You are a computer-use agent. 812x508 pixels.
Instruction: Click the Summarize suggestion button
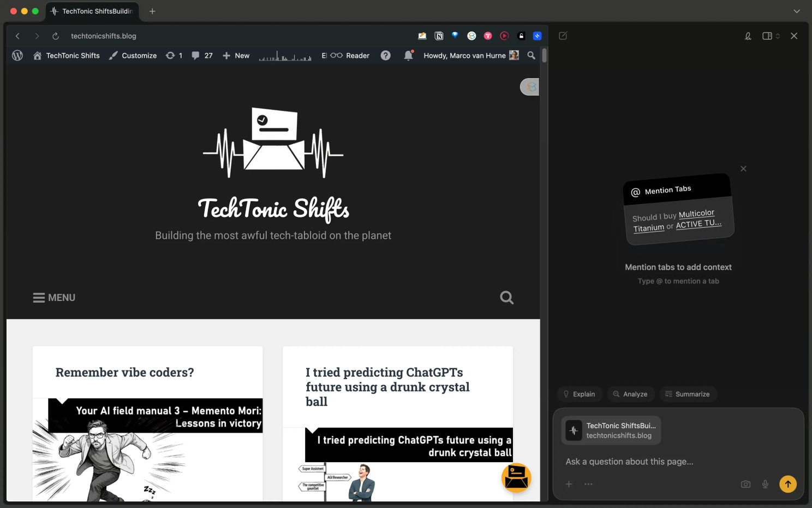(688, 394)
